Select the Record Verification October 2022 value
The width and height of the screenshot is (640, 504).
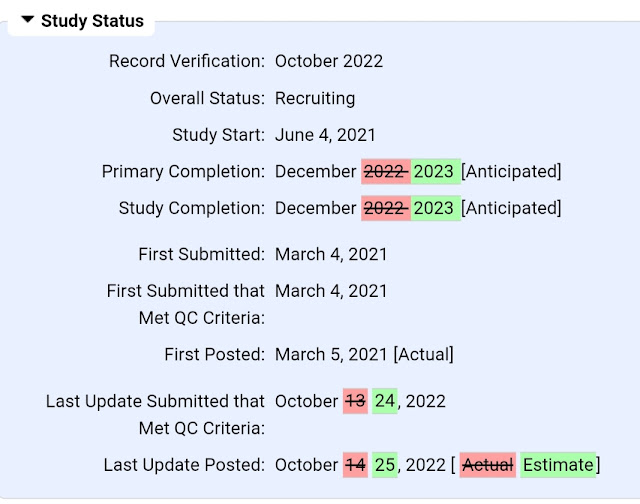pyautogui.click(x=329, y=61)
